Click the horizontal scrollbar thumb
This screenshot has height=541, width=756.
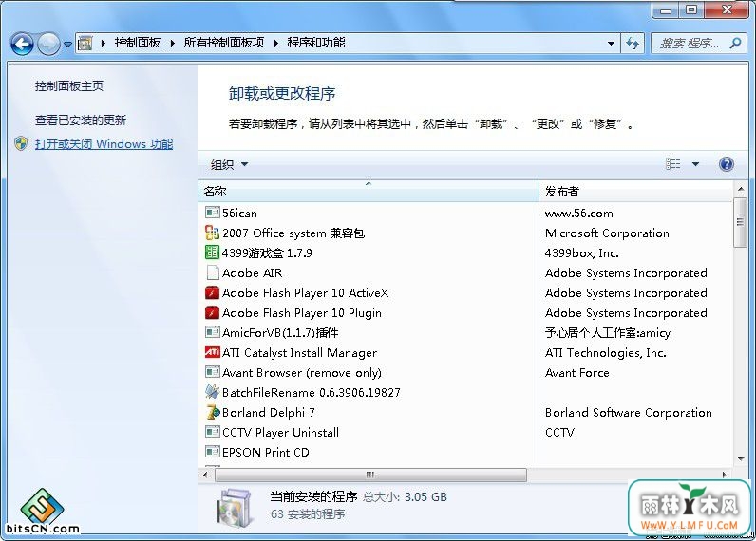coord(370,475)
